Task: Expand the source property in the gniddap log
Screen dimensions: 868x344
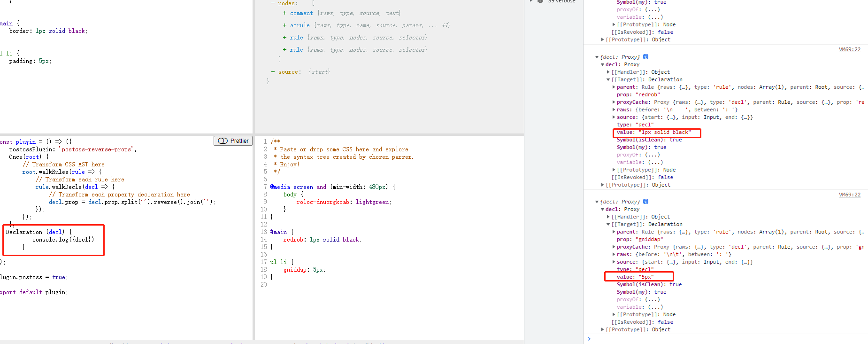Action: (x=614, y=262)
